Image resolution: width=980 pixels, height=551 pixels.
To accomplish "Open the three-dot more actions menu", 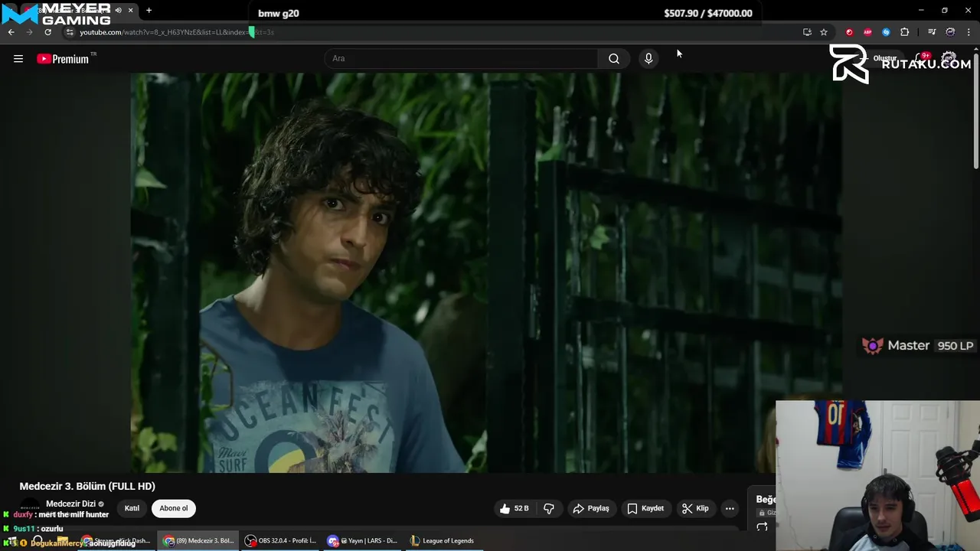I will pyautogui.click(x=730, y=508).
